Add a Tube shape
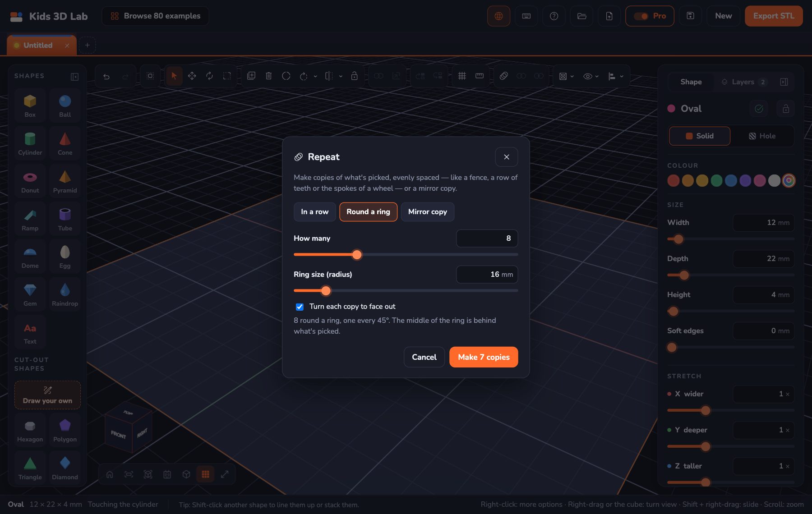Viewport: 812px width, 514px height. point(65,219)
